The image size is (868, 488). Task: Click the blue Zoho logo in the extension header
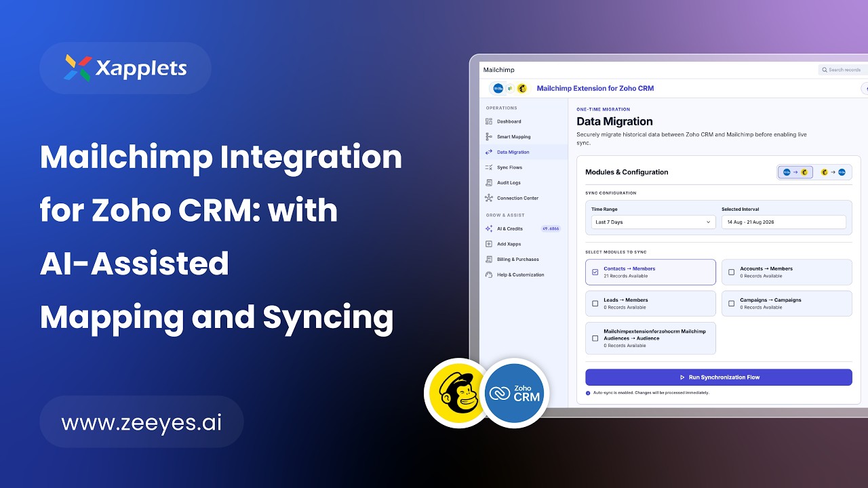[x=498, y=88]
